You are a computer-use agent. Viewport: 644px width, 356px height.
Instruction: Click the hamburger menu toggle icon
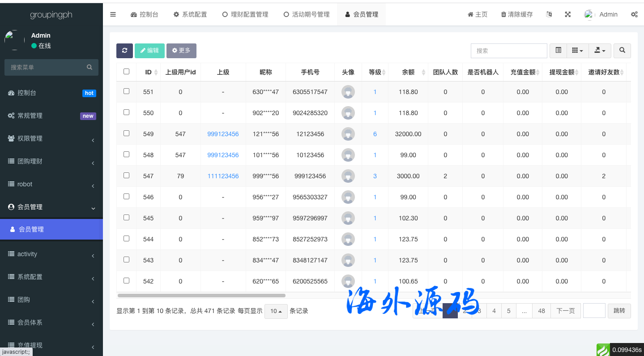coord(113,14)
